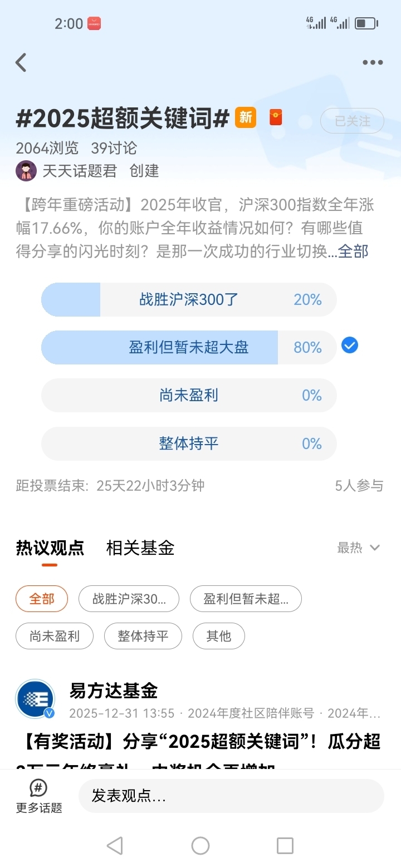Tap the 盈利但暂未超大盘 80% progress bar
The width and height of the screenshot is (401, 868).
[x=189, y=348]
